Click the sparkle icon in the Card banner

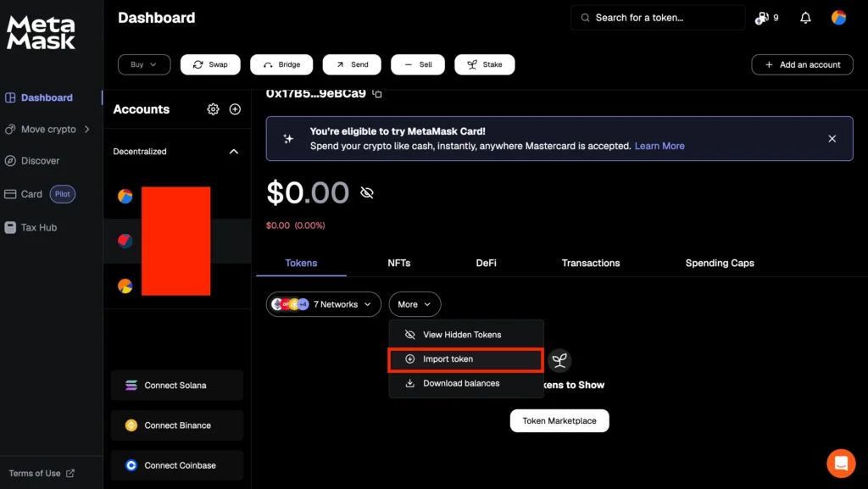click(x=288, y=139)
